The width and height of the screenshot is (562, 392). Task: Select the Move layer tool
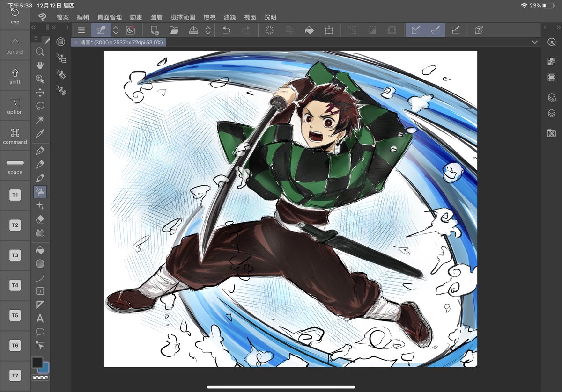(40, 93)
